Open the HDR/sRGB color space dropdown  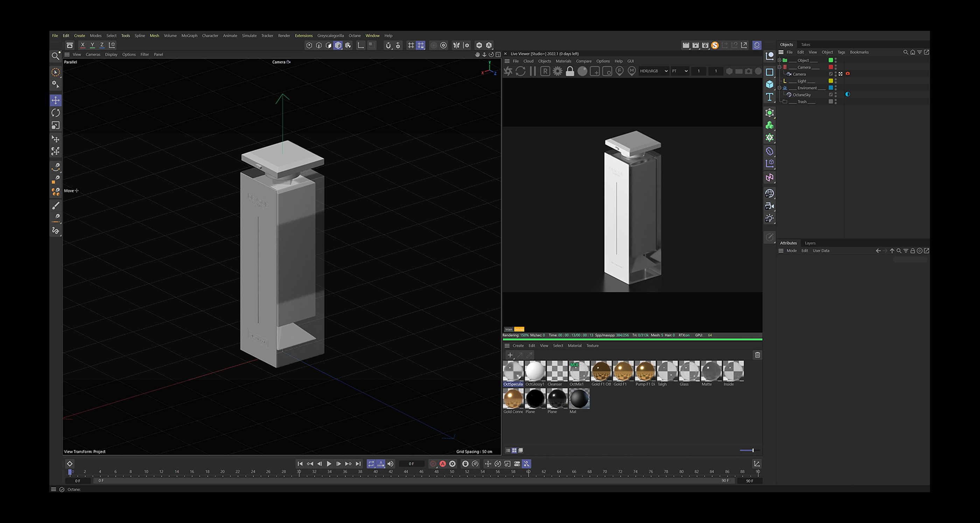tap(653, 71)
